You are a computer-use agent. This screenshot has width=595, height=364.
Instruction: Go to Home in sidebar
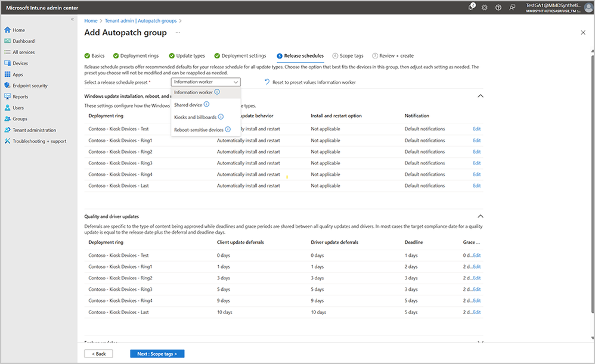pyautogui.click(x=18, y=30)
